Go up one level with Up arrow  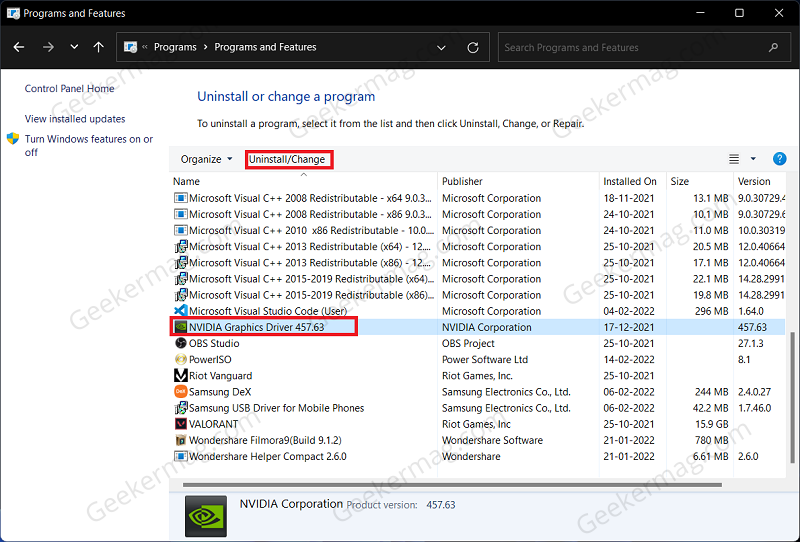pos(98,47)
